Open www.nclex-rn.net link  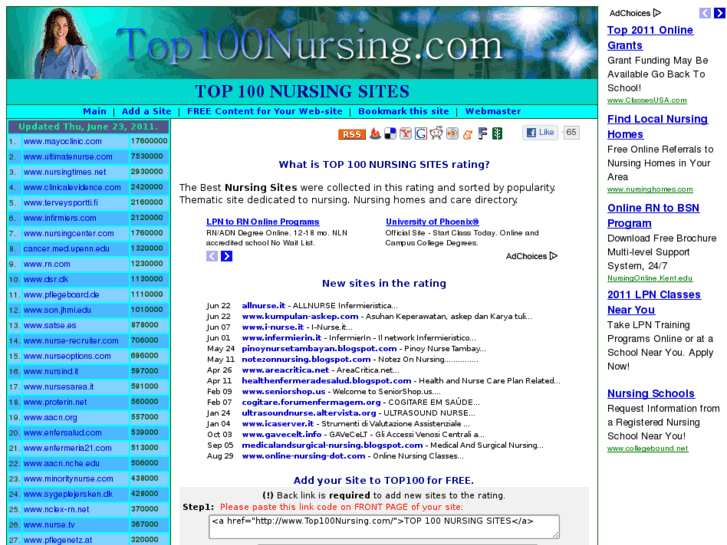(x=56, y=509)
